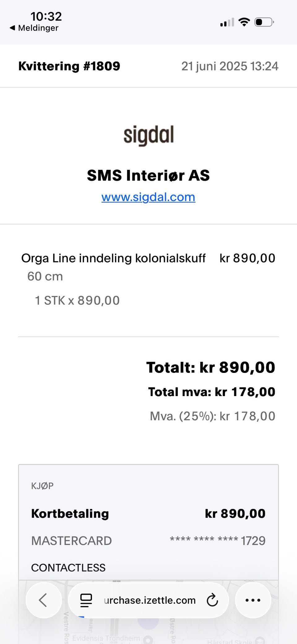Tap the Wi-Fi status icon
Viewport: 297px width, 644px height.
tap(244, 22)
